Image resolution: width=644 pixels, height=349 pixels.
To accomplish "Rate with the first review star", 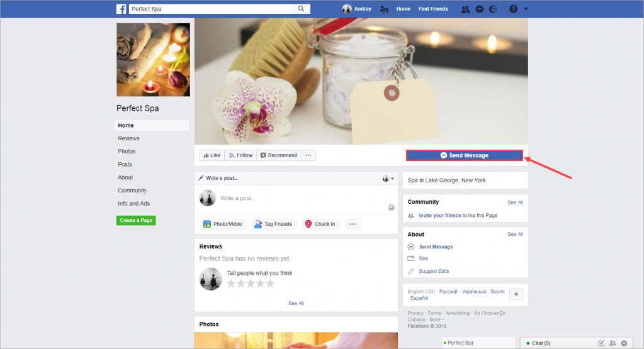I will (231, 284).
